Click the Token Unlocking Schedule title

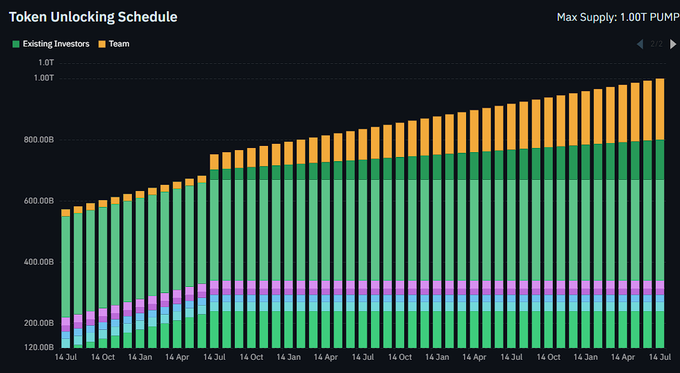[93, 17]
